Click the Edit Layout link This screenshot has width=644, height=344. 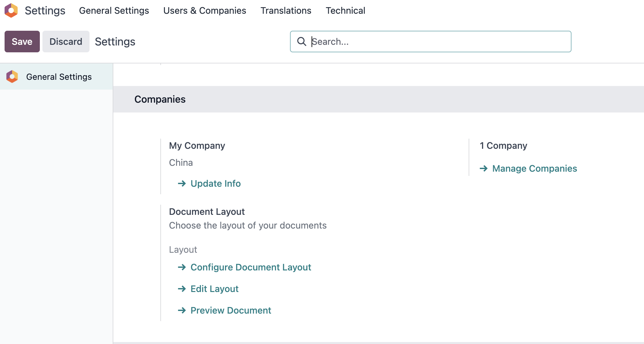(x=215, y=289)
